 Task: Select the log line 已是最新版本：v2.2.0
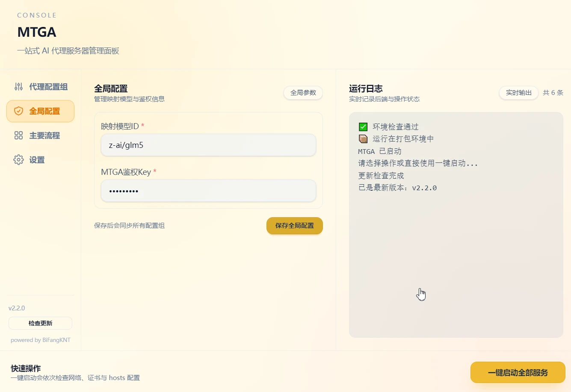coord(397,188)
